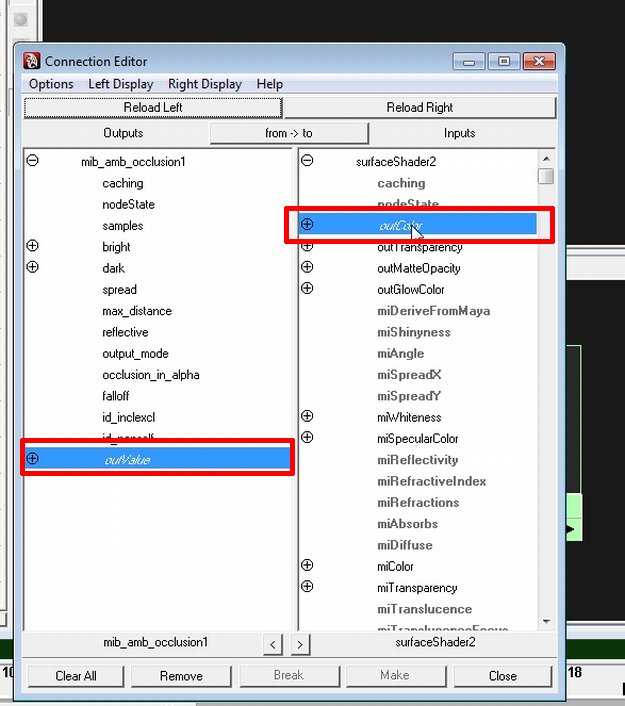Expand the outMatteOpacity attribute

307,267
